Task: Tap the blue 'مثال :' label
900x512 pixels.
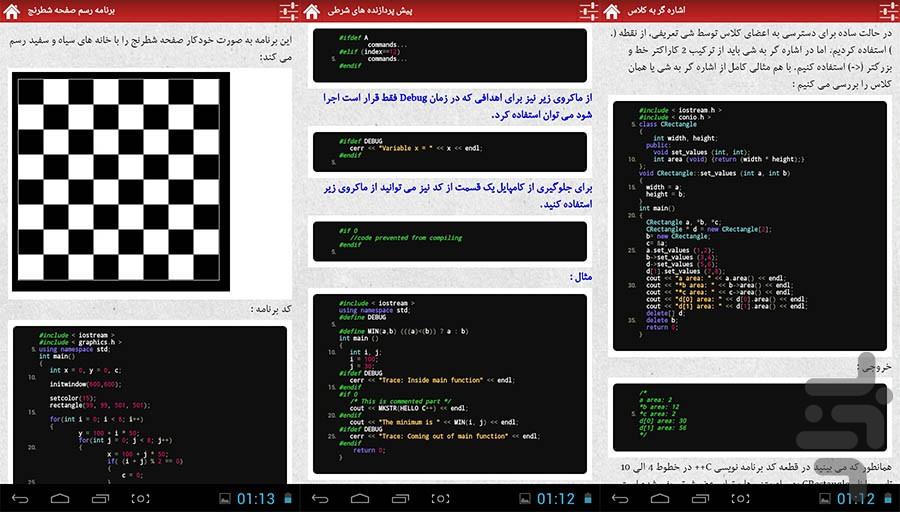Action: (580, 277)
